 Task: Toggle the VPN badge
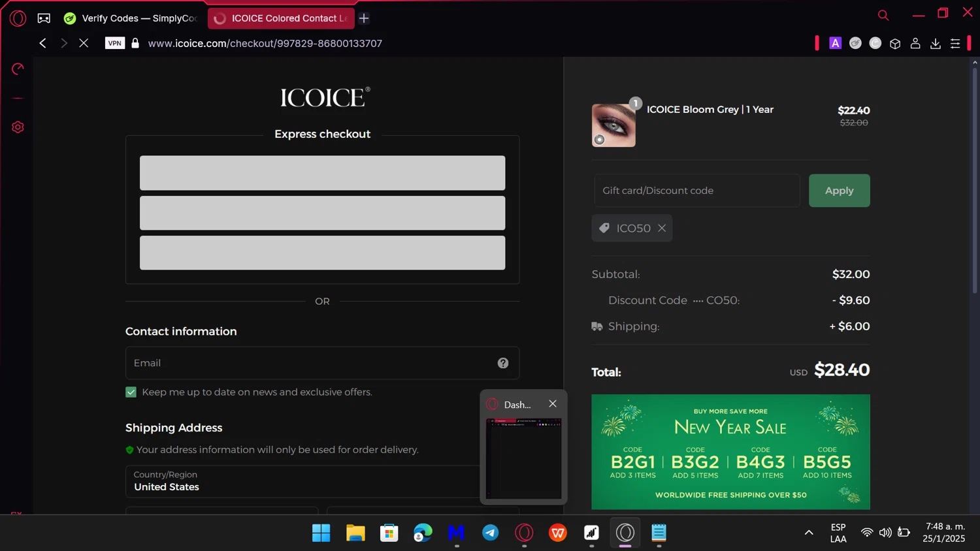coord(115,43)
